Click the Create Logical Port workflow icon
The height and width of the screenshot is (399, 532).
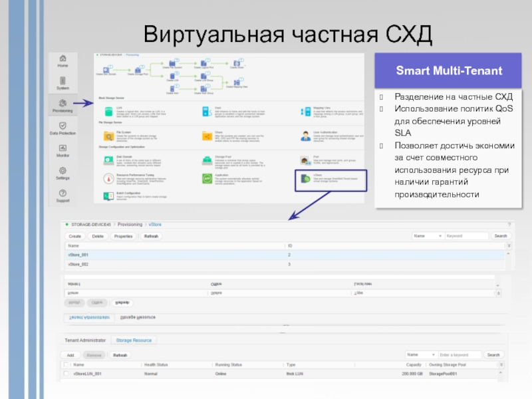tap(203, 63)
